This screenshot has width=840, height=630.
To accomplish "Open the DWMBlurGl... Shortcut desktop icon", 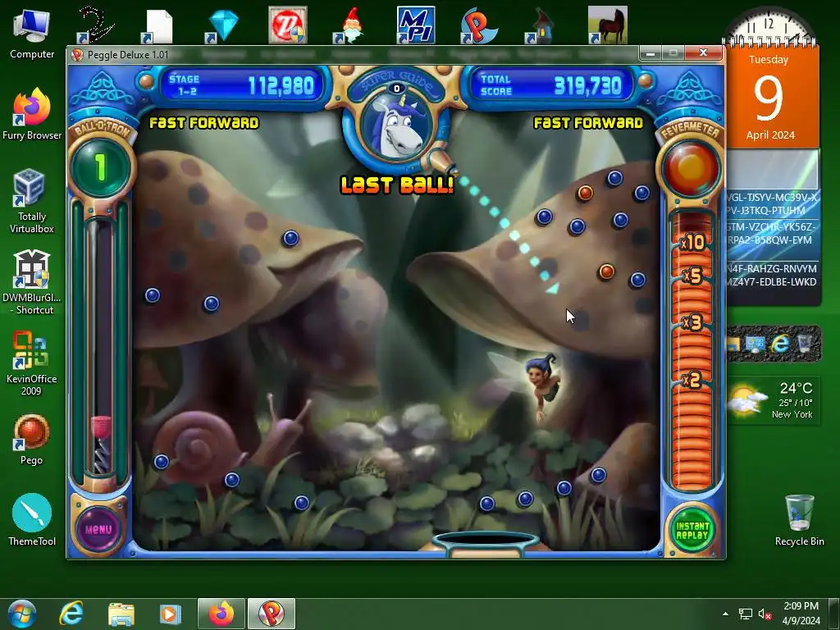I will point(32,282).
